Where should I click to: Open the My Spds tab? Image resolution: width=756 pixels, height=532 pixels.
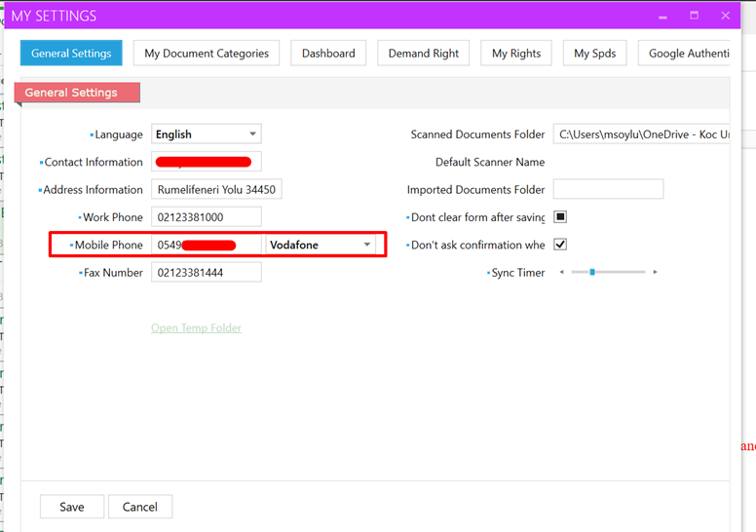pyautogui.click(x=594, y=54)
